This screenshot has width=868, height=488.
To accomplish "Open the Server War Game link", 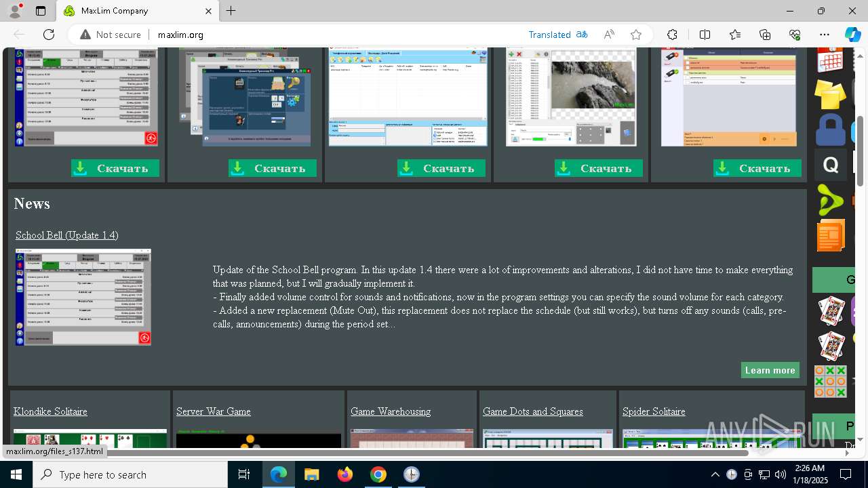I will [x=214, y=411].
